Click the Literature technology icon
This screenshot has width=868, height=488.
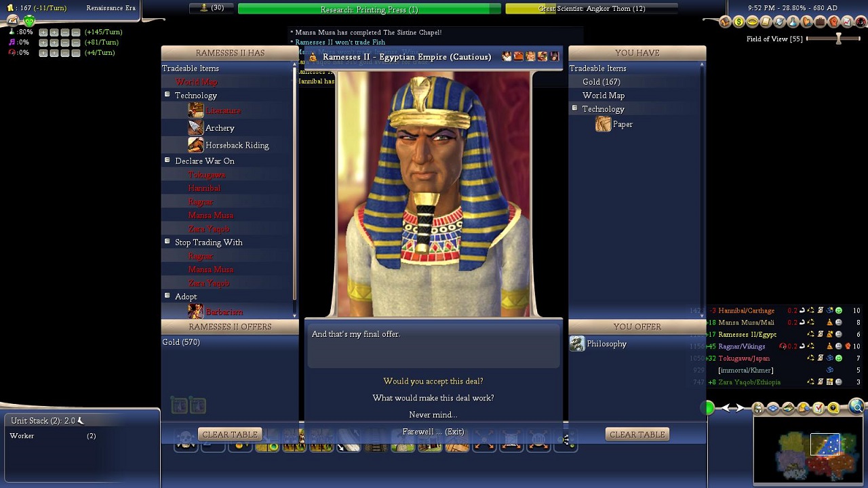196,110
